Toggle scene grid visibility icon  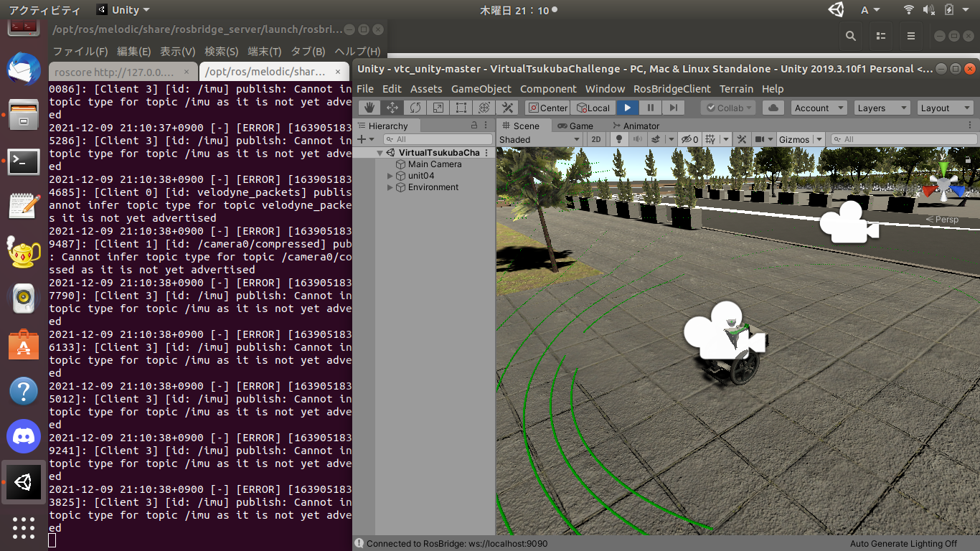click(710, 139)
